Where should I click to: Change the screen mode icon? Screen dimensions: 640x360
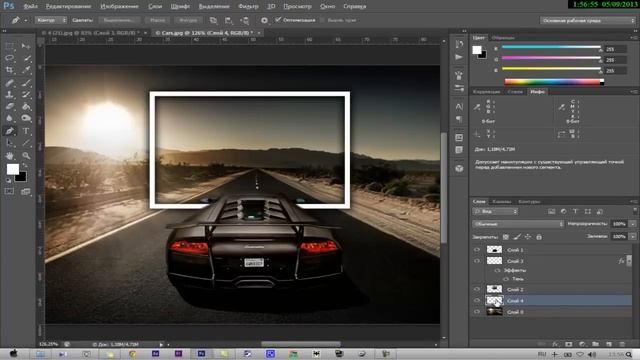26,191
